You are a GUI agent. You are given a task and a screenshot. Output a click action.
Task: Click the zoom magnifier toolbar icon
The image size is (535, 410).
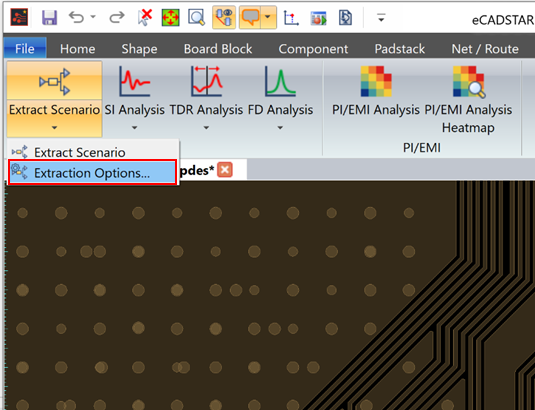pyautogui.click(x=197, y=17)
